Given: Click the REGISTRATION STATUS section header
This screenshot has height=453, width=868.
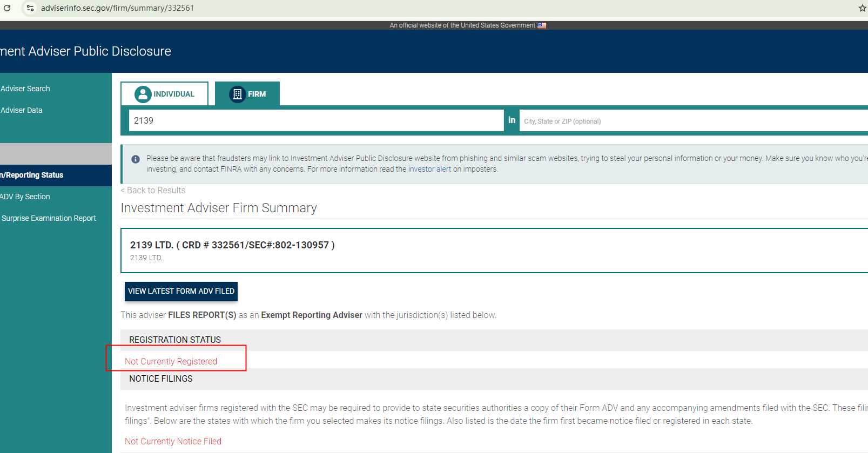Looking at the screenshot, I should pyautogui.click(x=175, y=340).
